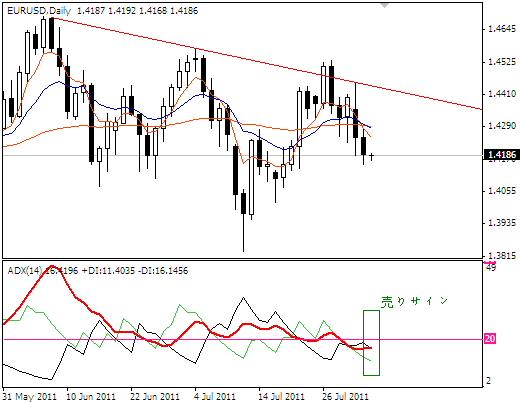520x404 pixels.
Task: Click the chart shift triangle marker at top
Action: pyautogui.click(x=385, y=5)
